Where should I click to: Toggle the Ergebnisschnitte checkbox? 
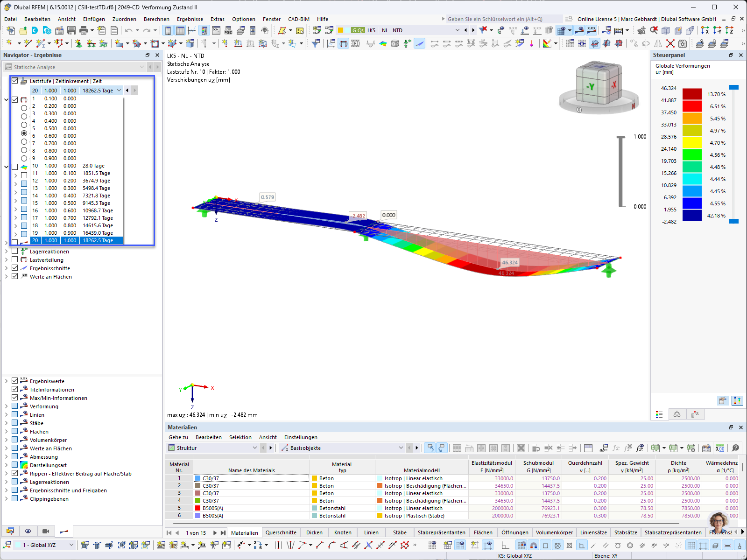15,268
